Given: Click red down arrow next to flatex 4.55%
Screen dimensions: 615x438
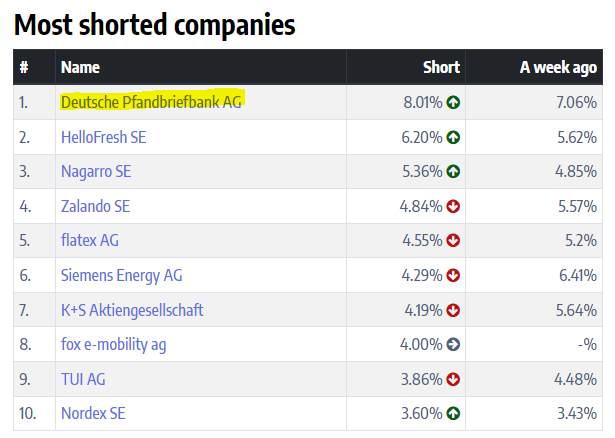Looking at the screenshot, I should (454, 241).
